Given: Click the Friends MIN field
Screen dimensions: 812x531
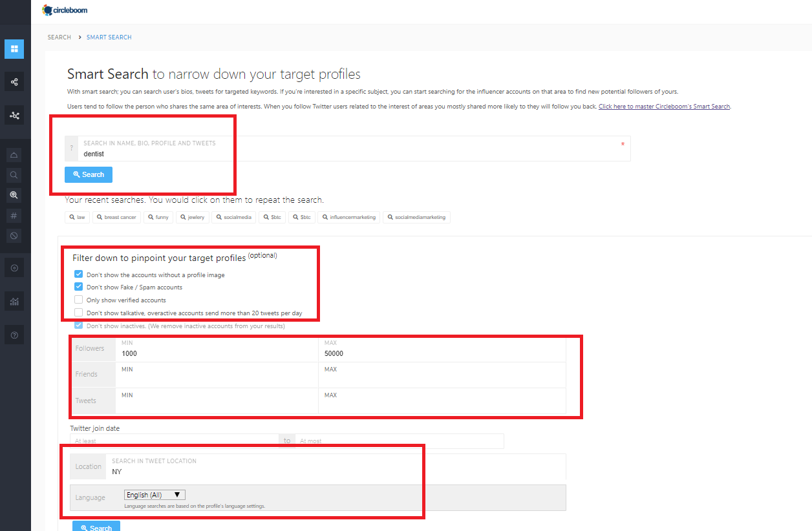Looking at the screenshot, I should [x=217, y=375].
